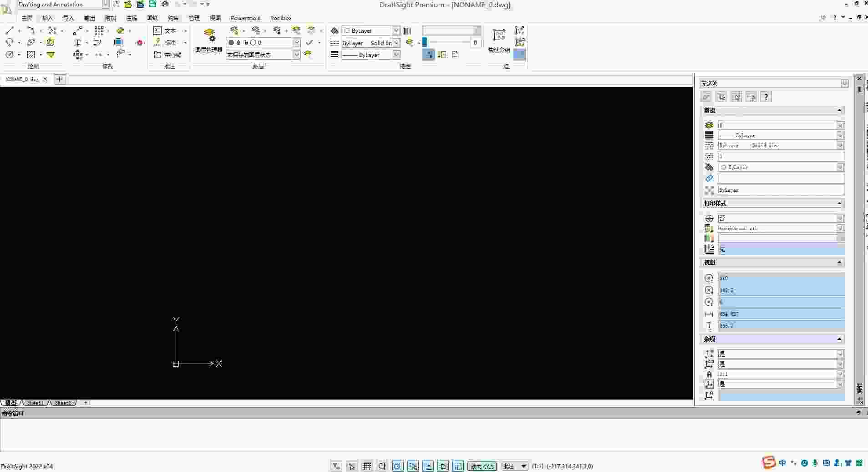Select the Offset tool
The height and width of the screenshot is (472, 868).
(97, 42)
